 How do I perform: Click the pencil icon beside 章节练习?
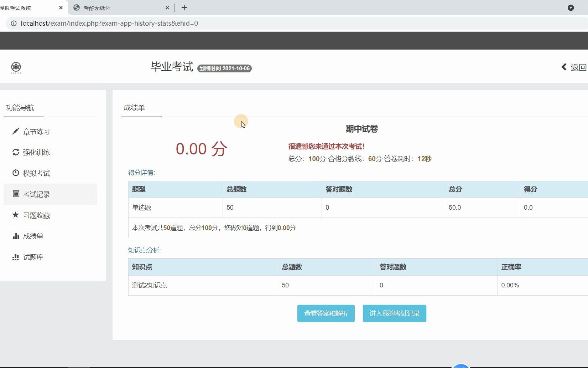[x=15, y=131]
